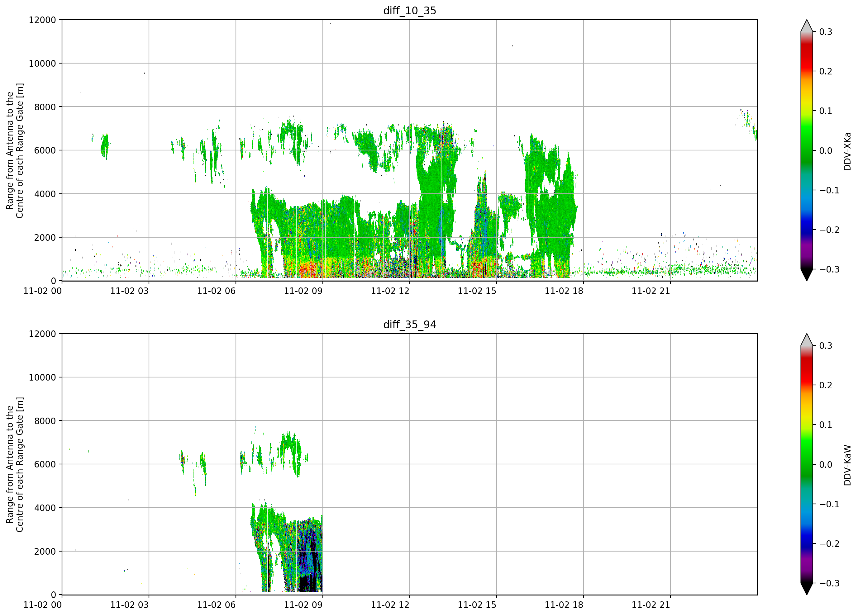
Task: Click the 8000 y-tick on diff_10_35 plot
Action: pos(45,107)
